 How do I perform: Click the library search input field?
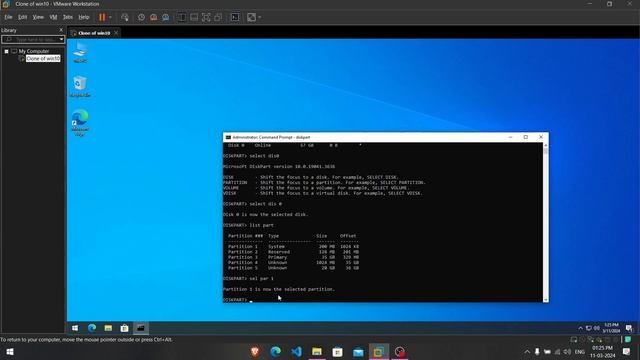(30, 39)
